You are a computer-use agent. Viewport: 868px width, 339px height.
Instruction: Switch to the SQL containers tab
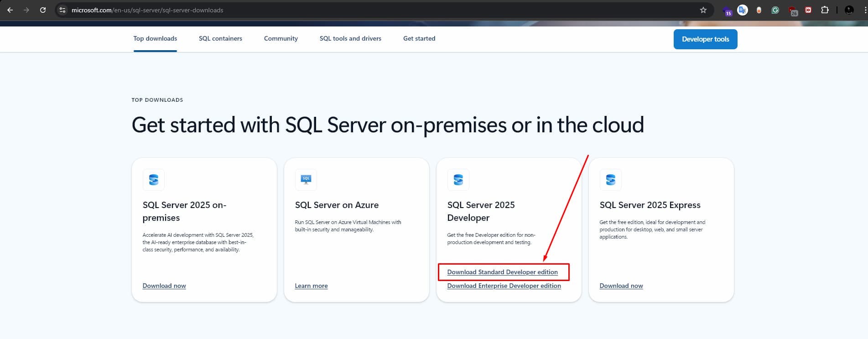click(220, 39)
